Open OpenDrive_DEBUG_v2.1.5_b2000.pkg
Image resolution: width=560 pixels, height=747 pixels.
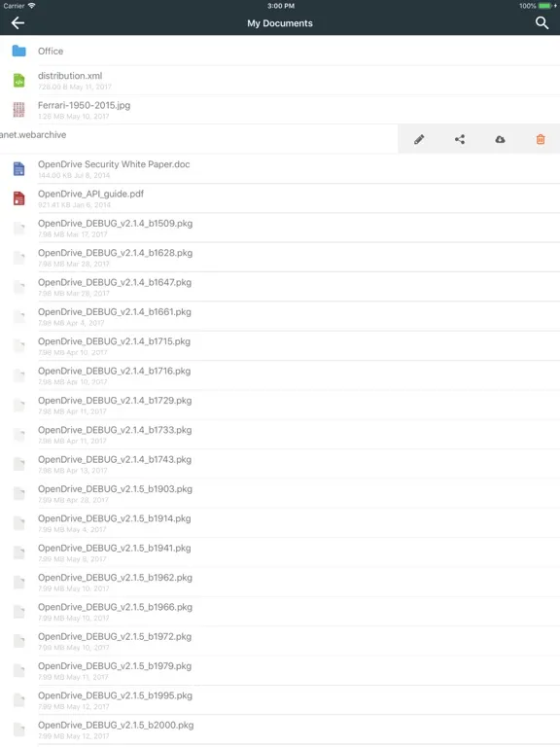coord(280,730)
